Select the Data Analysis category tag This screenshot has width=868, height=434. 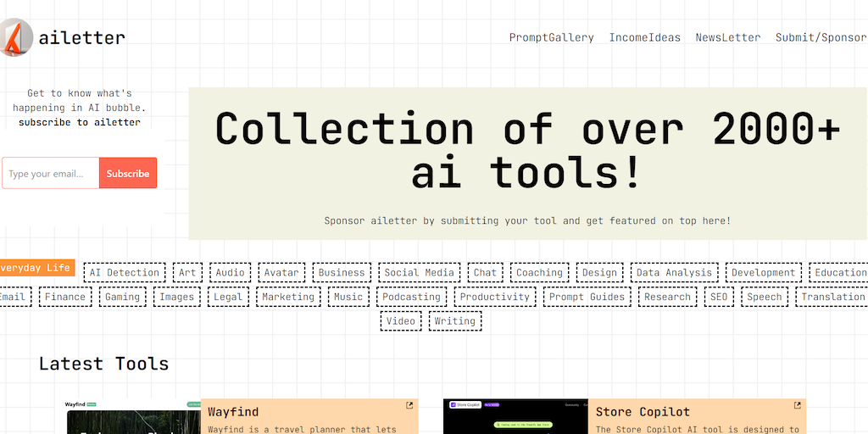coord(674,273)
